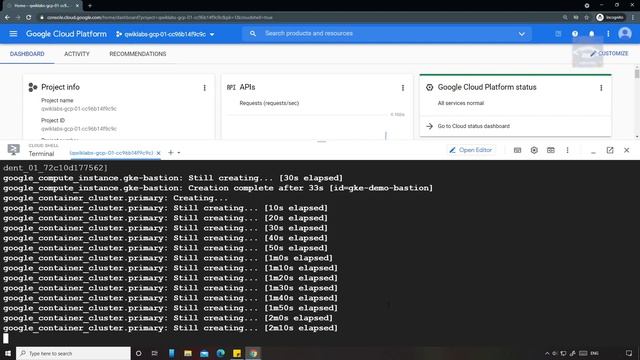Switch to the DASHBOARD tab
Viewport: 640px width, 360px height.
[x=27, y=54]
